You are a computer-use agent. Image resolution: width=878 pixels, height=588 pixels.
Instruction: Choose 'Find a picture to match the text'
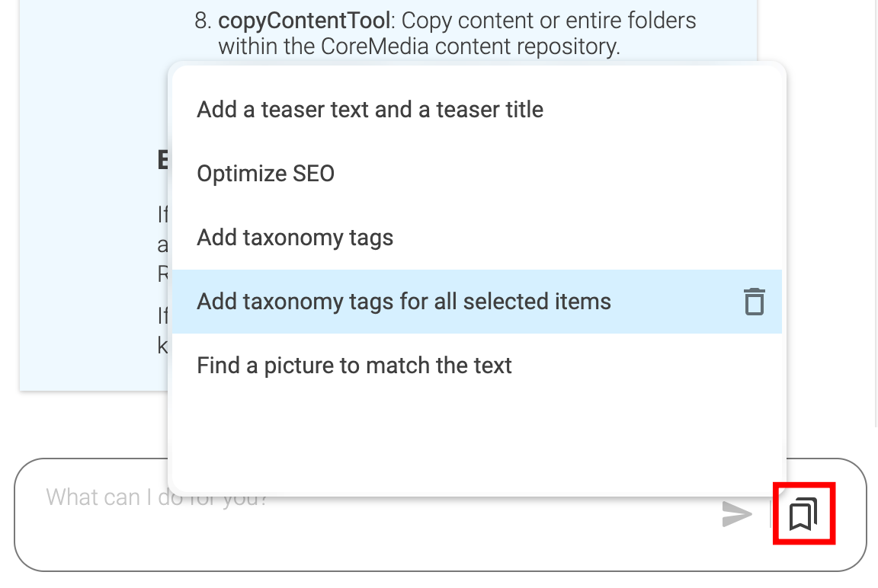click(354, 366)
